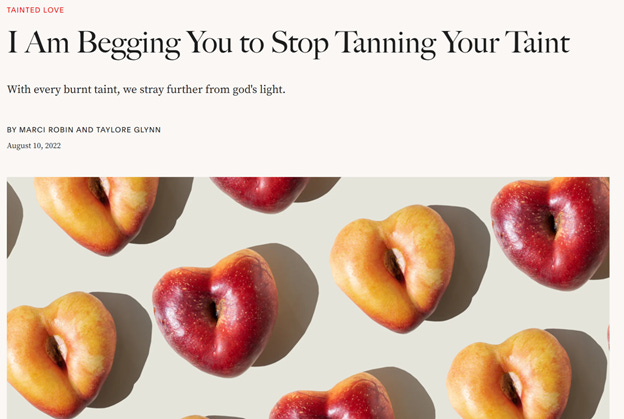The image size is (624, 419).
Task: Click the dark red peach at the image's top-right
Action: (550, 232)
